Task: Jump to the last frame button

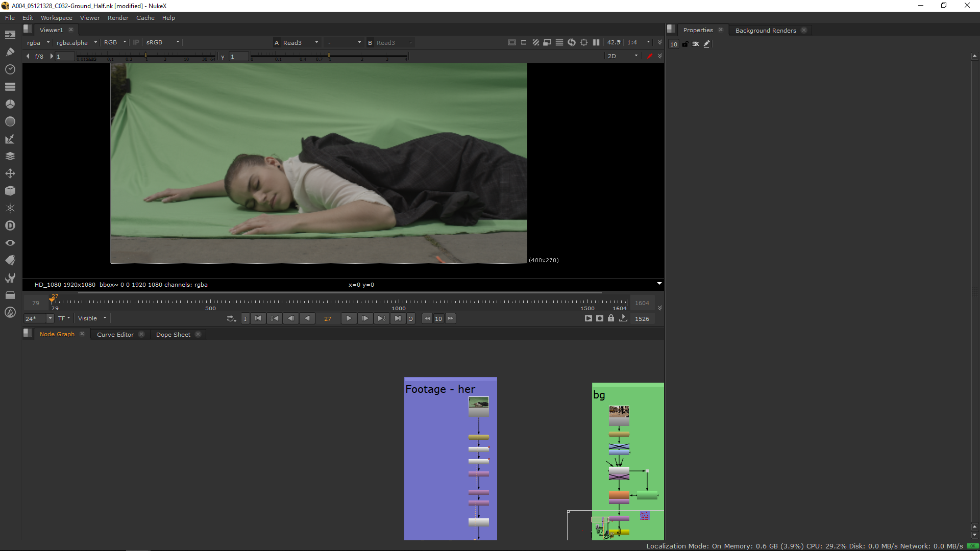Action: point(398,318)
